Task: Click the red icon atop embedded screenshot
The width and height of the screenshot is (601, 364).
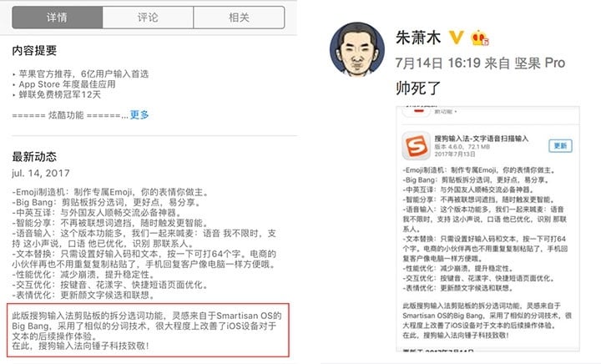Action: pos(419,111)
